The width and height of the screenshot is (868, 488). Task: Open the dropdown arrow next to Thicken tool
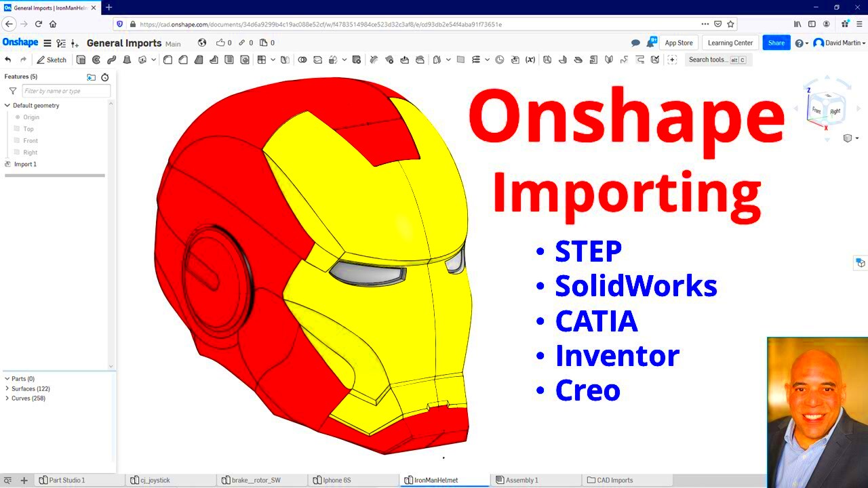pos(154,60)
